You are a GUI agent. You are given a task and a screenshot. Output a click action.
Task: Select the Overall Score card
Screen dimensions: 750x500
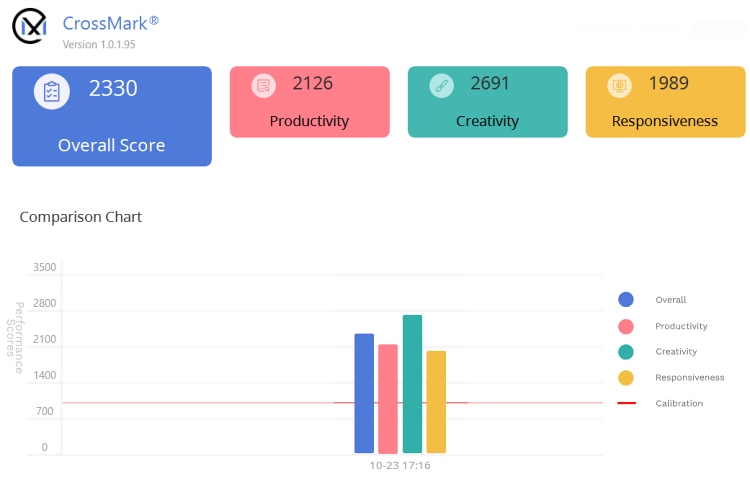112,116
